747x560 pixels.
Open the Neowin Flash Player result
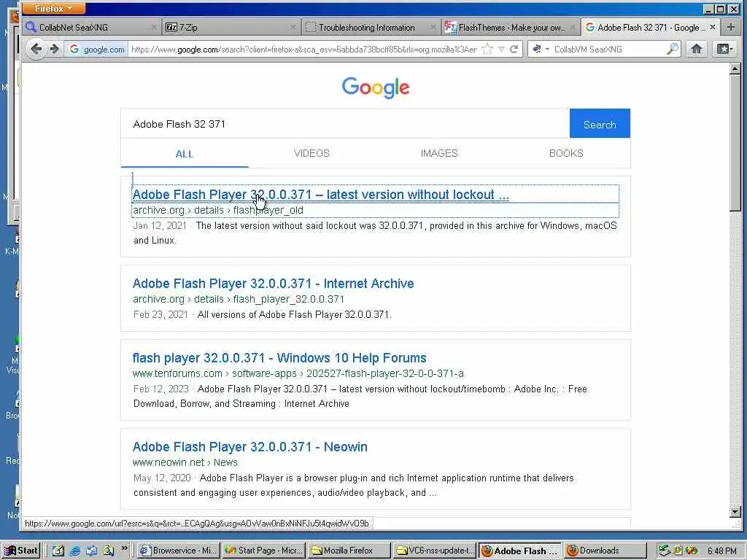[x=249, y=447]
